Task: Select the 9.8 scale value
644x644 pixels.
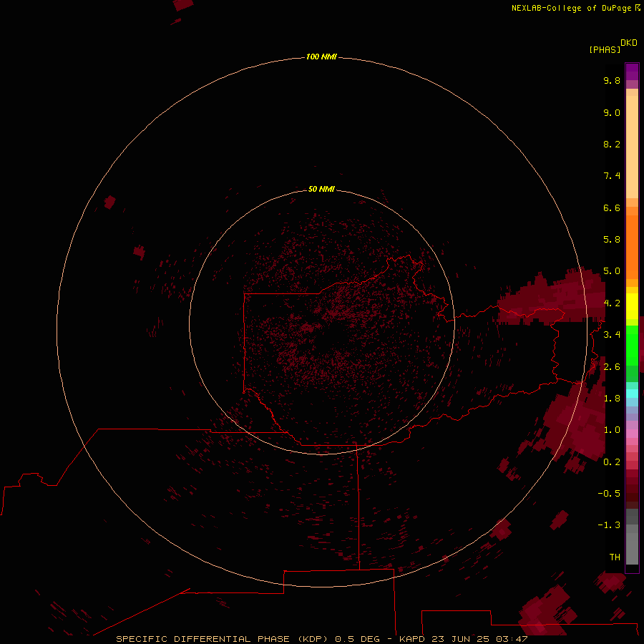Action: click(x=612, y=80)
